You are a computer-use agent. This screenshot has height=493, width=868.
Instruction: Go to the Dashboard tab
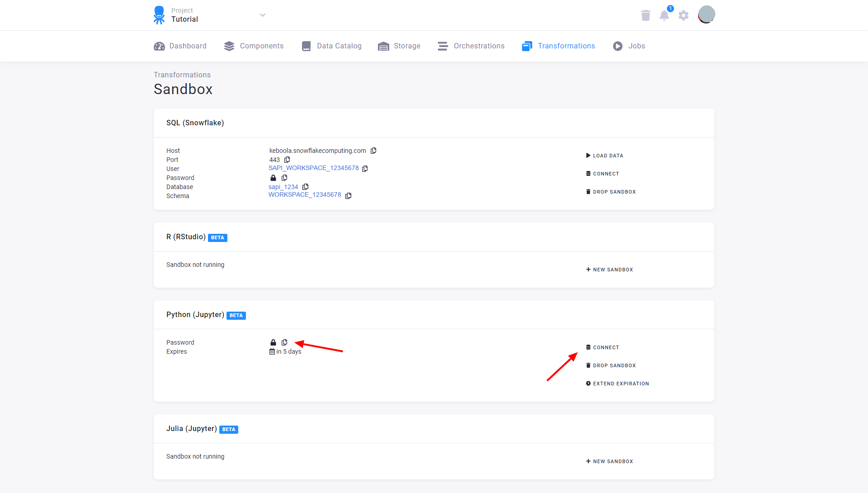click(x=180, y=46)
